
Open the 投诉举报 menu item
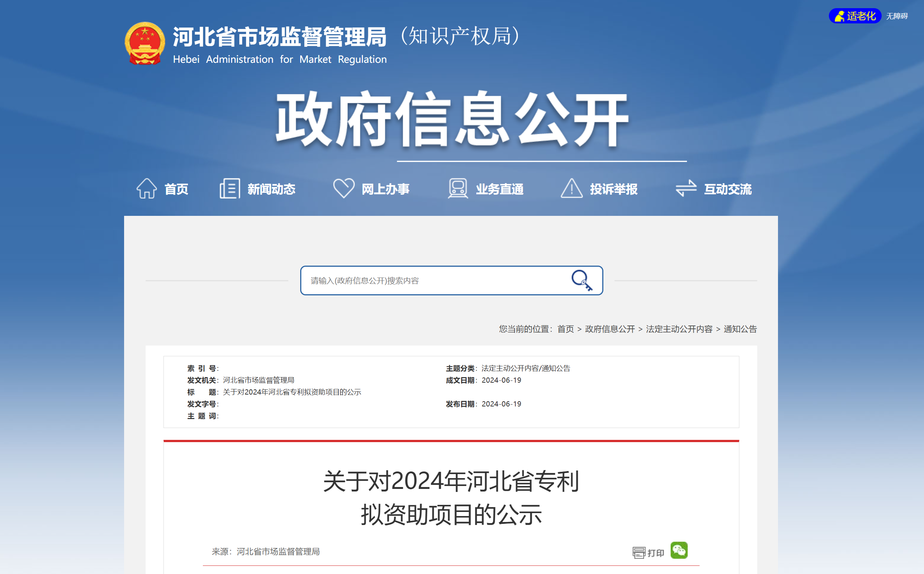tap(613, 189)
